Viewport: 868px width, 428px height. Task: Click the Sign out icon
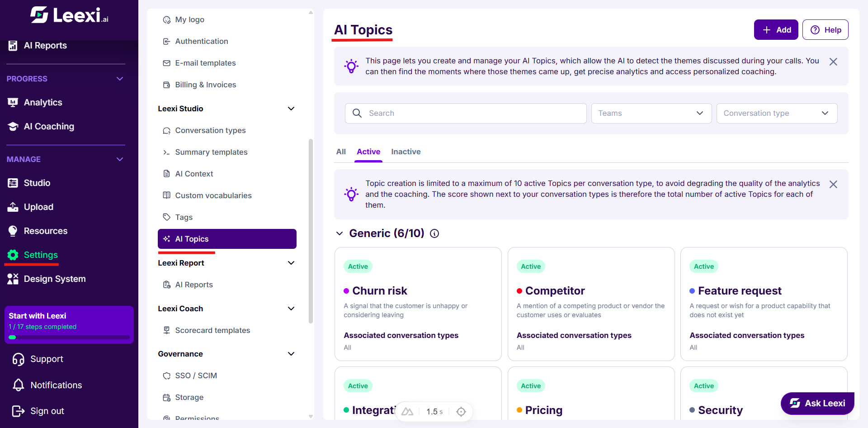[x=19, y=411]
